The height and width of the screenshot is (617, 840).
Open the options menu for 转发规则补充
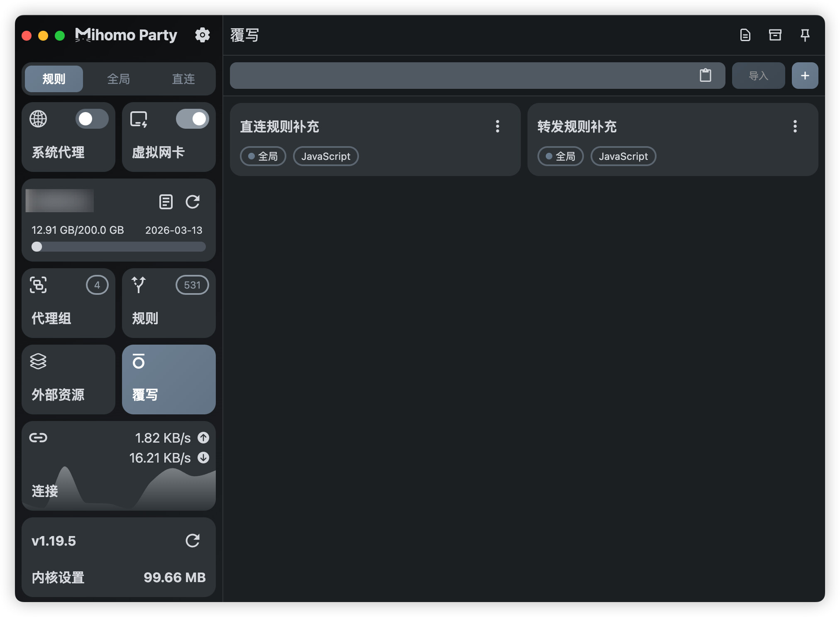point(795,126)
